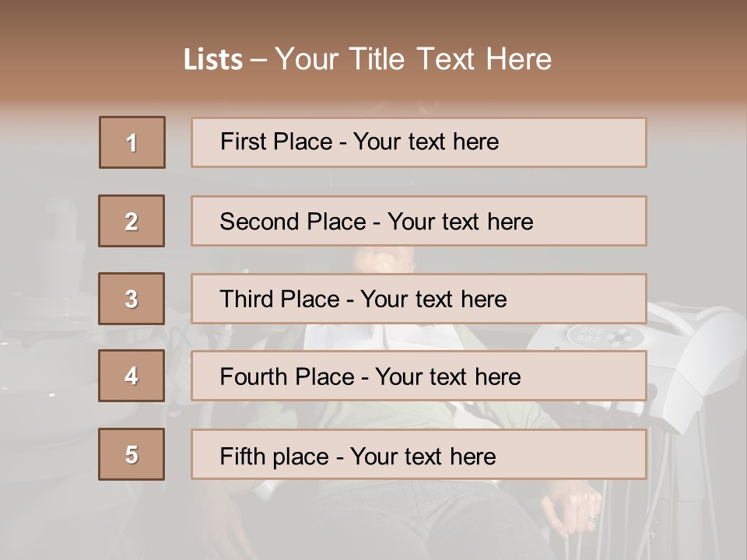Click the Third Place text bar

pyautogui.click(x=419, y=299)
